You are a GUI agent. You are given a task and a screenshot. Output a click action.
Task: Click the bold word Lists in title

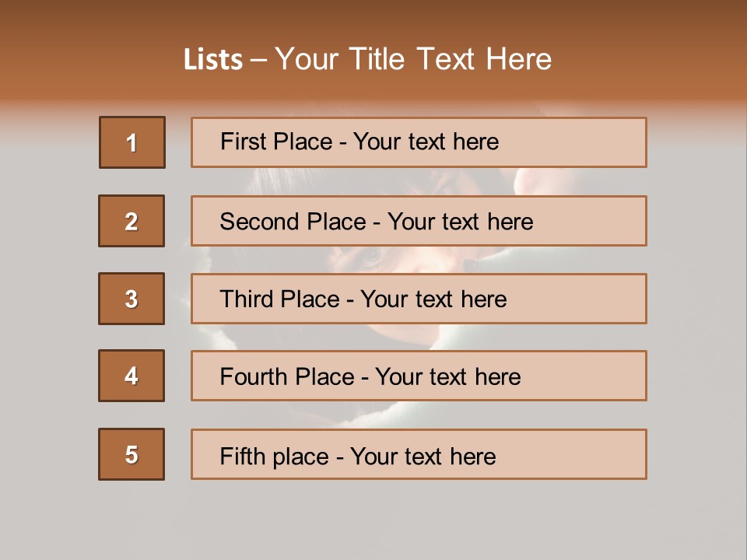pyautogui.click(x=213, y=60)
